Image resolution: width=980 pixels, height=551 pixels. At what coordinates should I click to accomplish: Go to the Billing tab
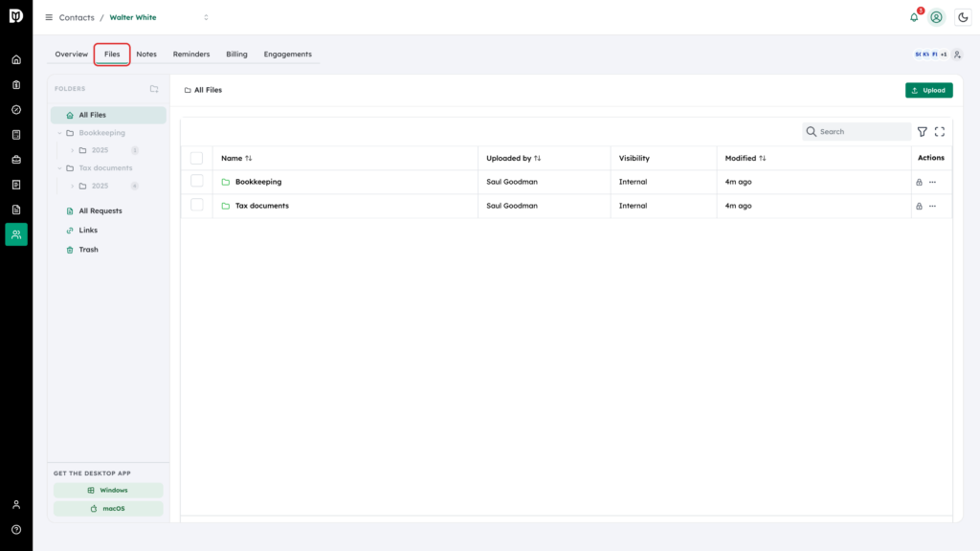(237, 55)
